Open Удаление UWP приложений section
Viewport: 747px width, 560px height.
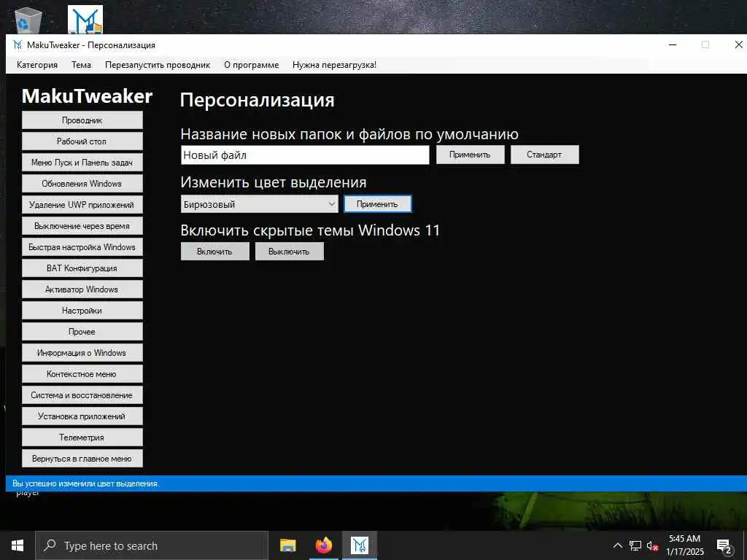[x=82, y=205]
